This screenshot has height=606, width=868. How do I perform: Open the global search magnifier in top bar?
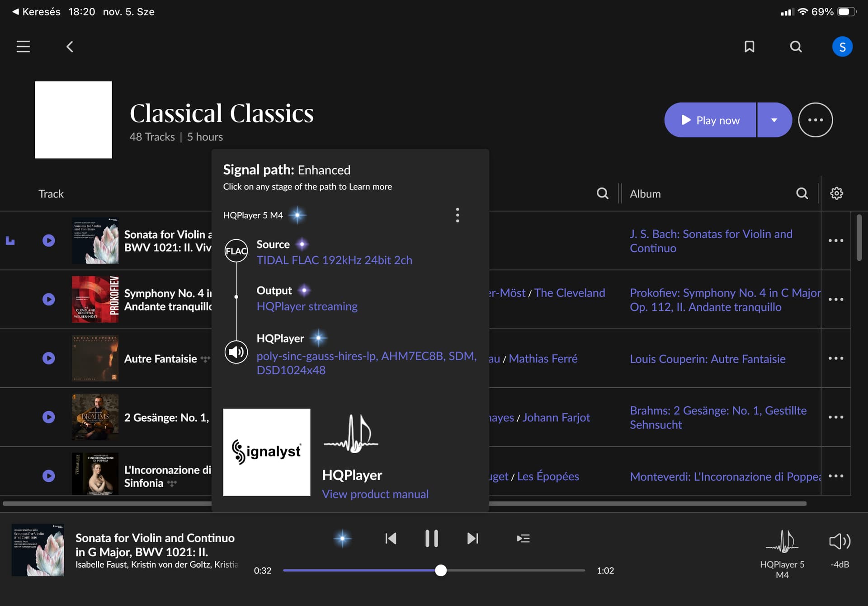click(796, 47)
